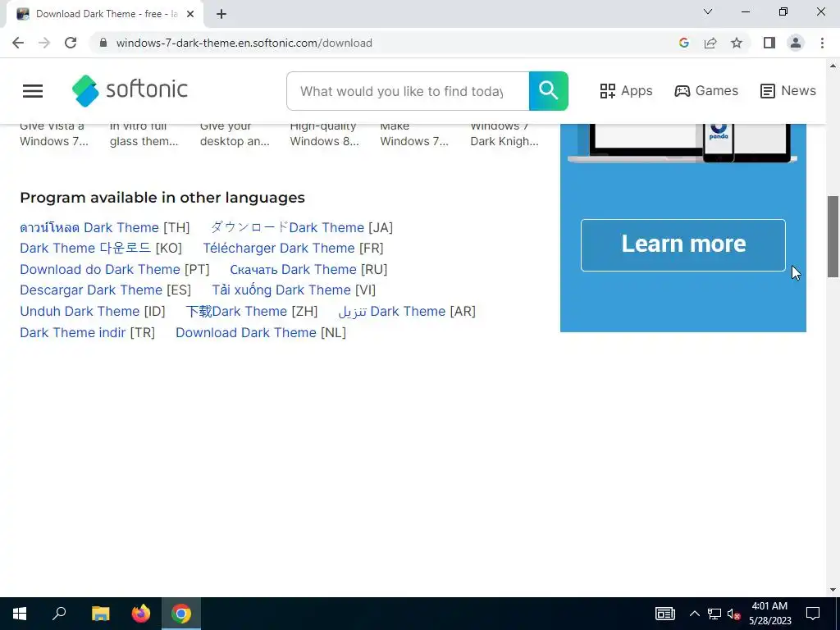Open the notification center icon

813,614
